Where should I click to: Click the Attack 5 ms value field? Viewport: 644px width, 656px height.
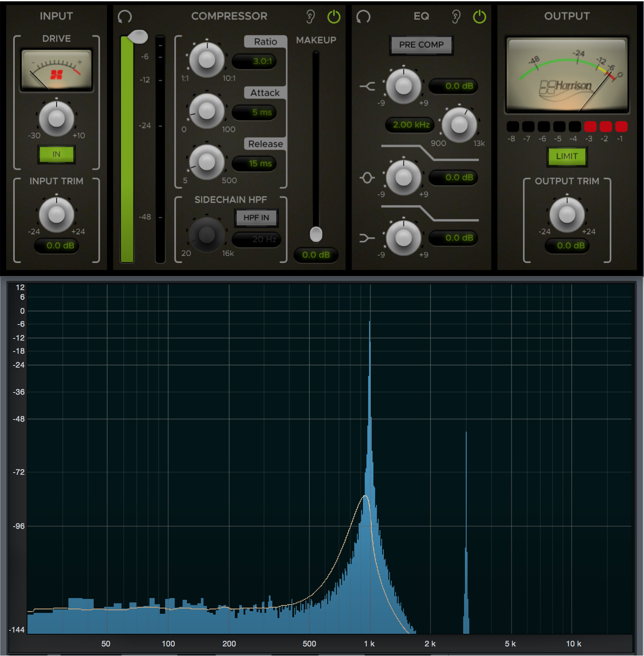[x=254, y=112]
